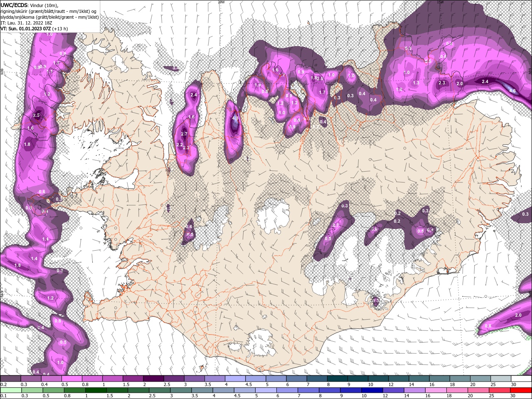Image resolution: width=532 pixels, height=399 pixels.
Task: Click the 0.2 label on the legend
Action: tap(3, 384)
